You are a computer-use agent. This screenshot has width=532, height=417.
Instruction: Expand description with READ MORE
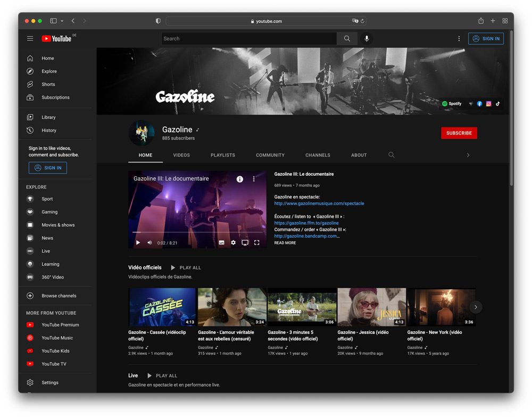pos(285,243)
